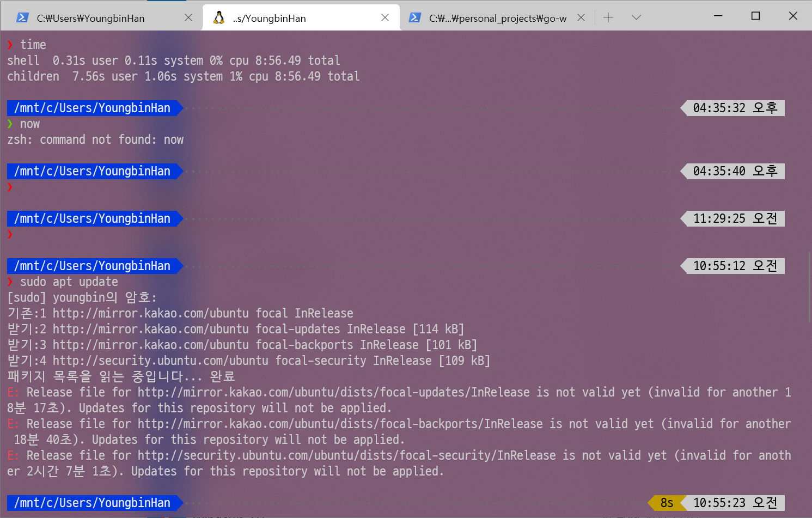This screenshot has height=518, width=812.
Task: Click the bottom /mnt/c/Users/YoungbinHan prompt path
Action: point(92,503)
